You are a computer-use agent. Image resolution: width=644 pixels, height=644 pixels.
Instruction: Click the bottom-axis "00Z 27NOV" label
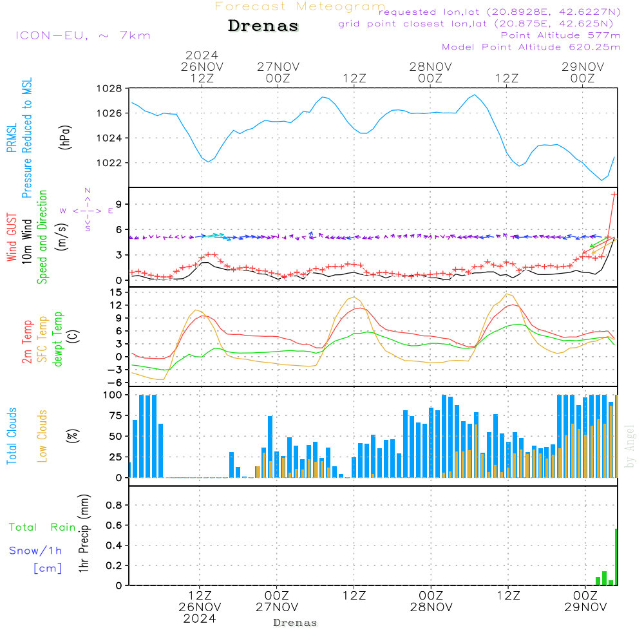pyautogui.click(x=277, y=601)
